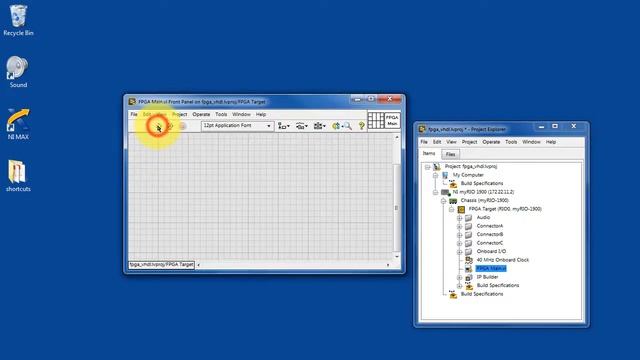Switch to the Files tab
640x360 pixels.
pyautogui.click(x=450, y=154)
